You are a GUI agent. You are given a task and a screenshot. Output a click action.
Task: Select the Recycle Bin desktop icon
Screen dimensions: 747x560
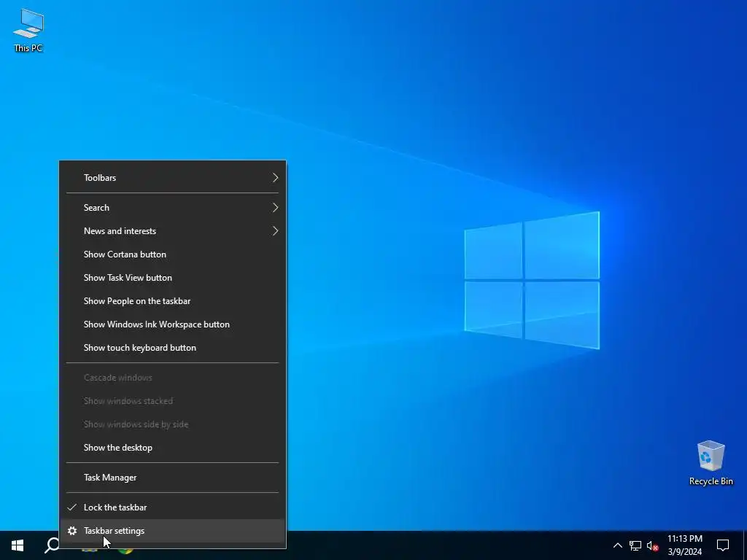[711, 462]
